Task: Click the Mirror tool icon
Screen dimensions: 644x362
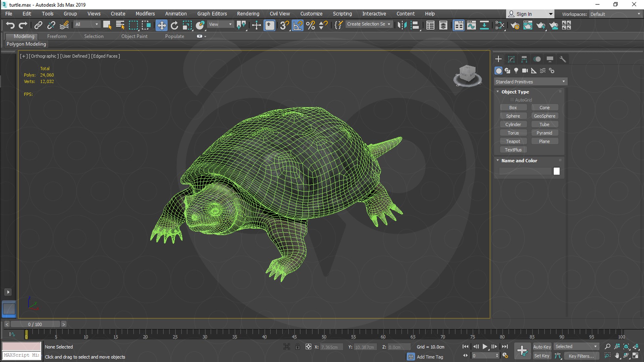Action: click(402, 25)
